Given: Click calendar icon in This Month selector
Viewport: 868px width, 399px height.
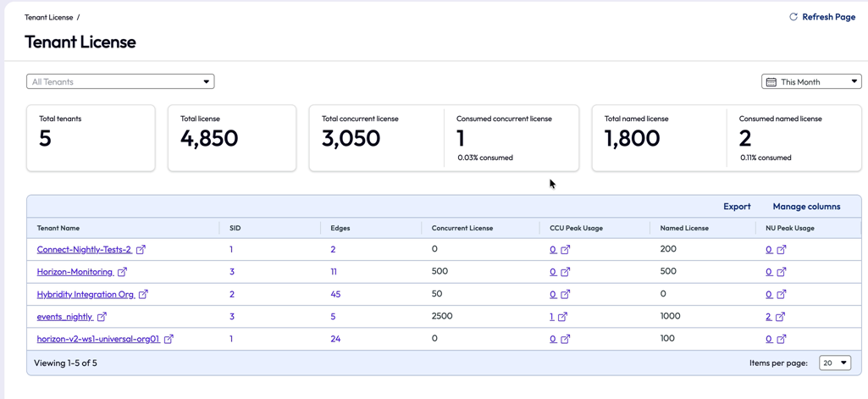Looking at the screenshot, I should pos(771,82).
